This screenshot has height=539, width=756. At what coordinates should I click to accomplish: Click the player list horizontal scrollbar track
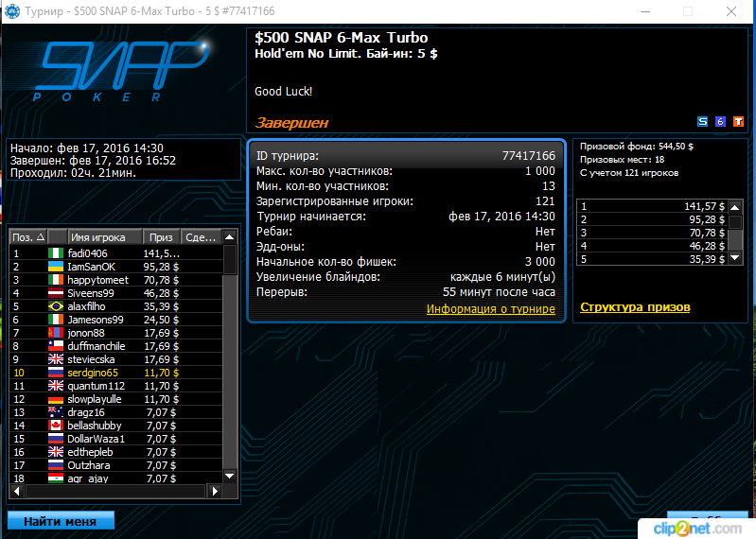(115, 492)
